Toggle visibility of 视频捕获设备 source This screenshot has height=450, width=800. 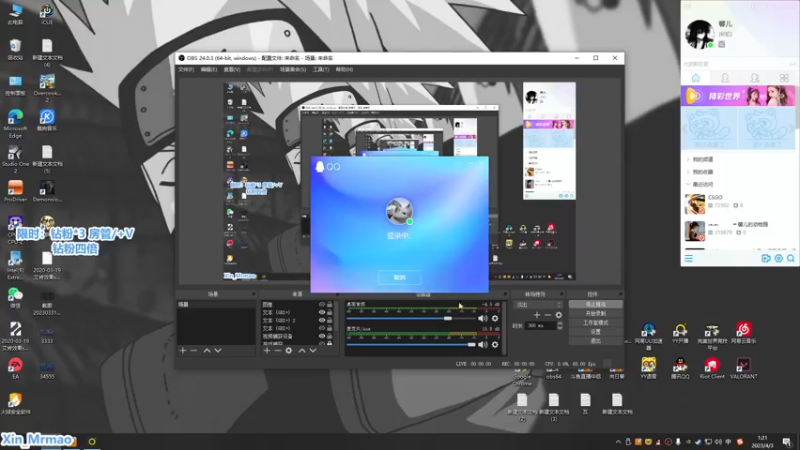[x=322, y=336]
